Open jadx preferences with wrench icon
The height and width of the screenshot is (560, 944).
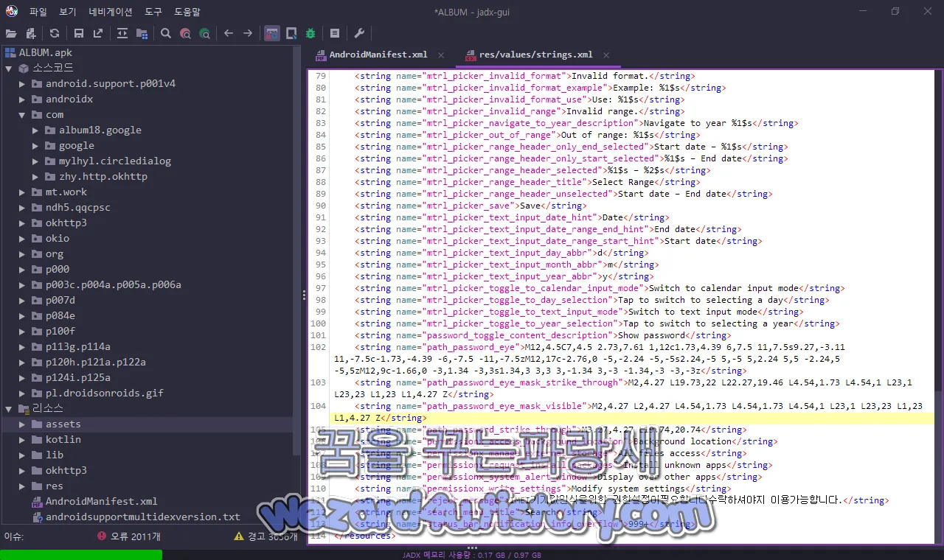pos(359,32)
